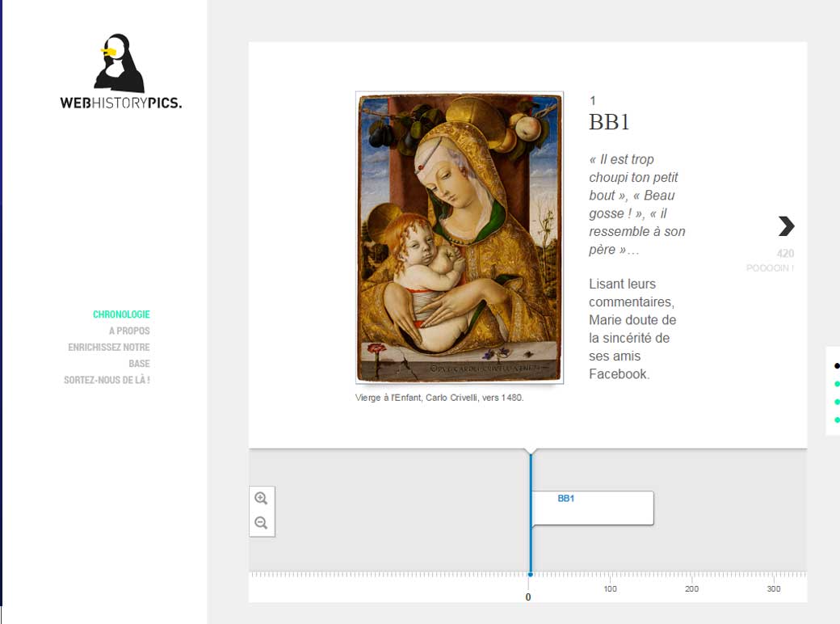Click the BB1 slide heading
The image size is (840, 624).
pyautogui.click(x=609, y=122)
